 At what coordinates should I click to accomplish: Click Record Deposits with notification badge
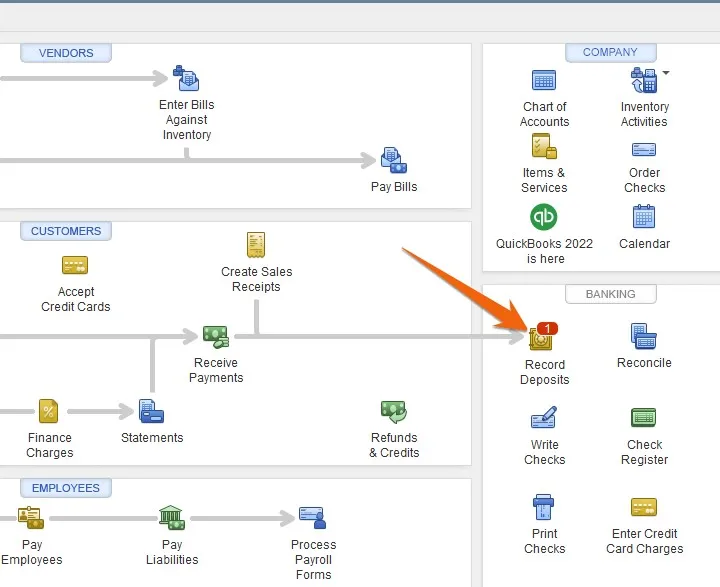[x=542, y=339]
